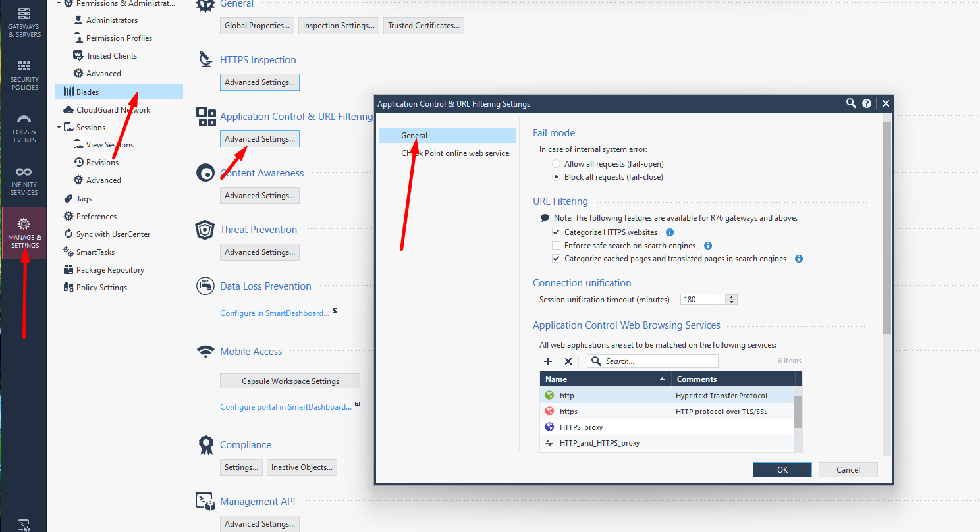Click the services Search field
This screenshot has height=532, width=980.
653,361
